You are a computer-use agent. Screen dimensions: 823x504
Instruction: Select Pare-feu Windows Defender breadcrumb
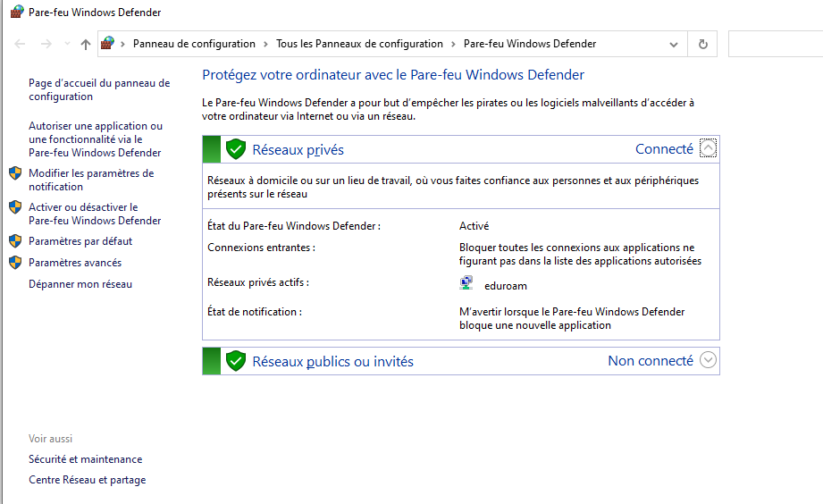pyautogui.click(x=530, y=44)
